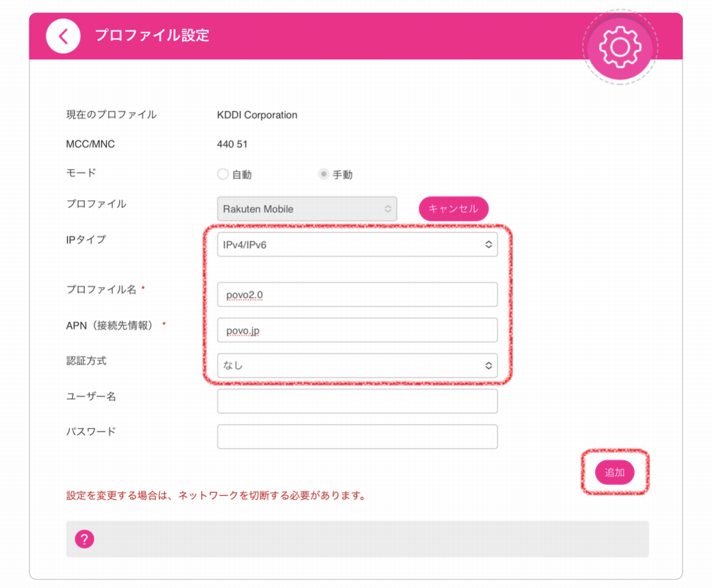Select the 手動 mode radio button
The image size is (712, 588).
coord(323,174)
